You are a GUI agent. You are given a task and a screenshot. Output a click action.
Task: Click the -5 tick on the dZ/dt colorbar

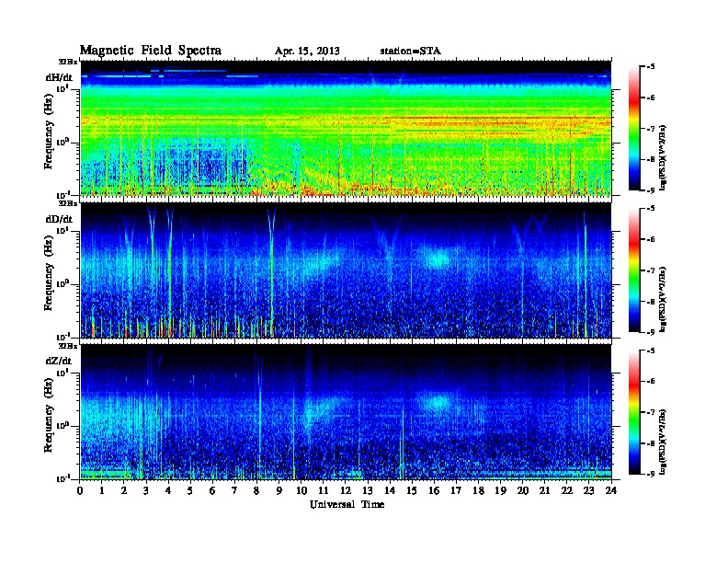click(x=650, y=350)
